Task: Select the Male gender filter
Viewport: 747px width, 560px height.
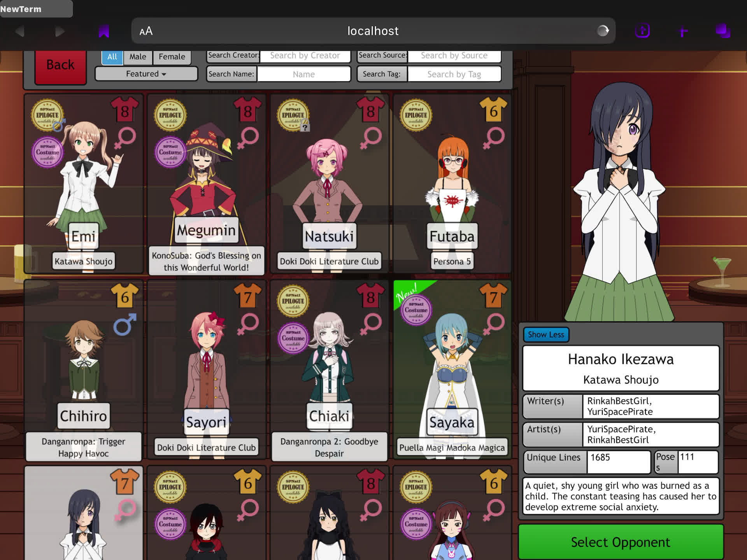Action: (138, 57)
